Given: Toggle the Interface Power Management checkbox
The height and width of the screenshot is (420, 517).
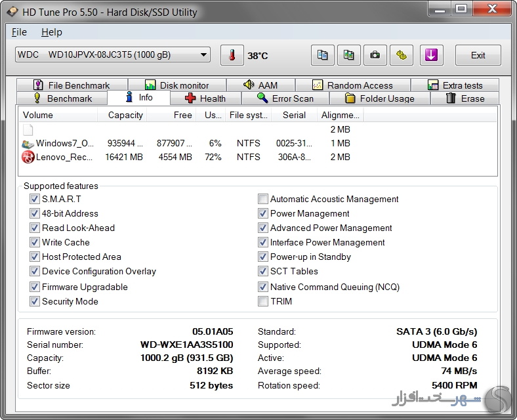Looking at the screenshot, I should tap(263, 243).
